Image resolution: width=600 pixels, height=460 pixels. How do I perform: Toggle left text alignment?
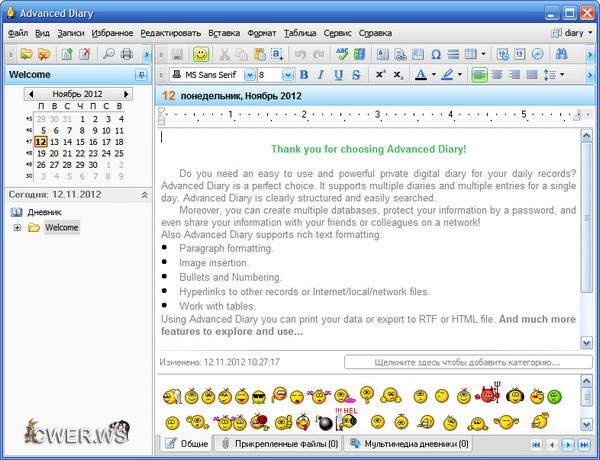tap(479, 75)
